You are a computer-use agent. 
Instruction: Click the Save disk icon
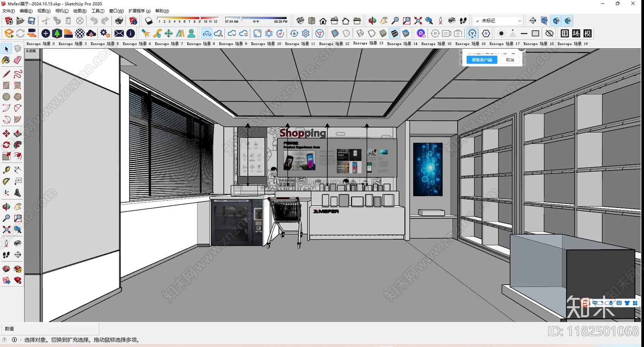[x=31, y=21]
